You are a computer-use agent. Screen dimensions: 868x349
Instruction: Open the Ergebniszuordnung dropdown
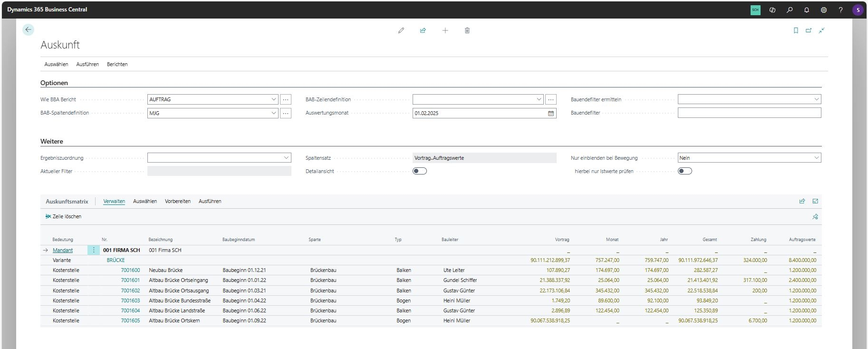pyautogui.click(x=286, y=158)
